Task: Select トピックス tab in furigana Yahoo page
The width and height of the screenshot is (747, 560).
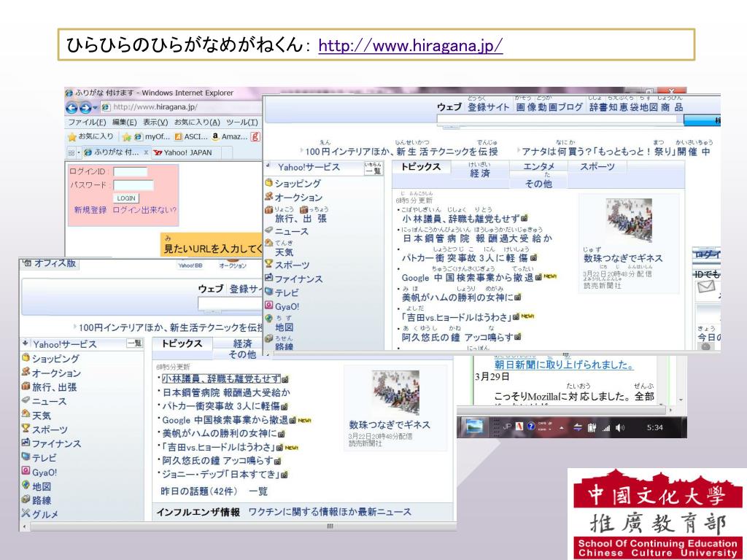Action: click(421, 167)
